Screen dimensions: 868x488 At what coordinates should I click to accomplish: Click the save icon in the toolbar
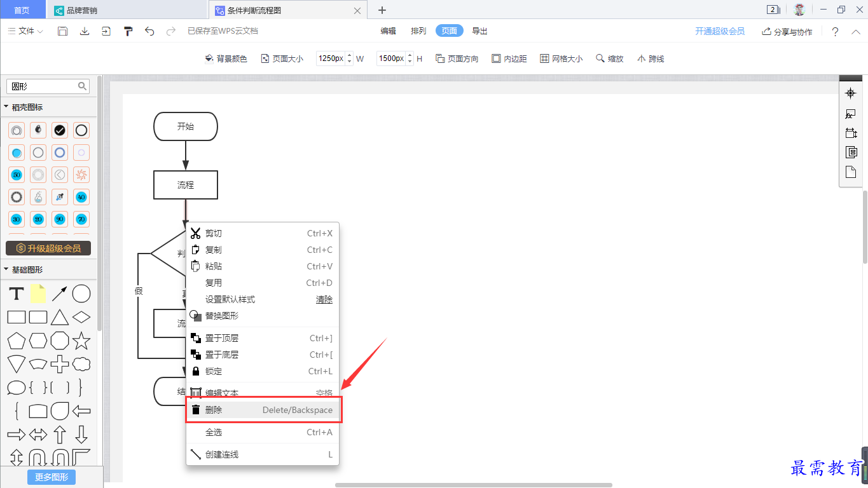62,31
